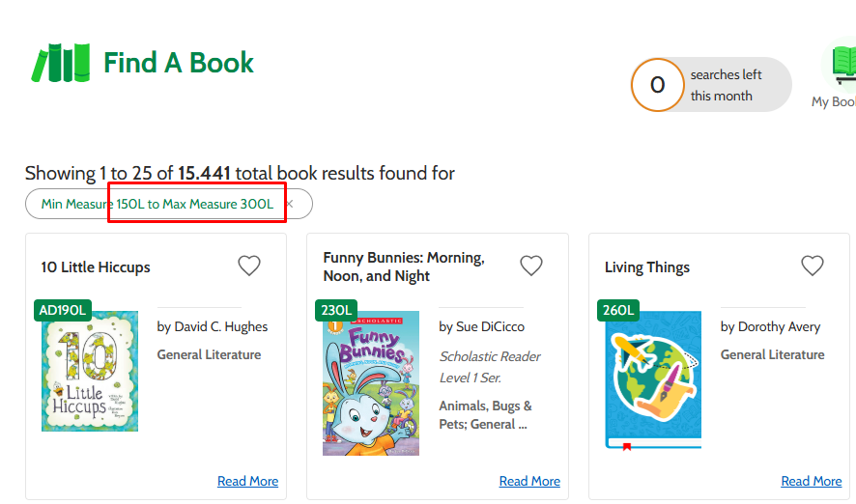Open the Funny Bunnies: Morning, Noon, and Night title
The height and width of the screenshot is (504, 856).
click(404, 266)
